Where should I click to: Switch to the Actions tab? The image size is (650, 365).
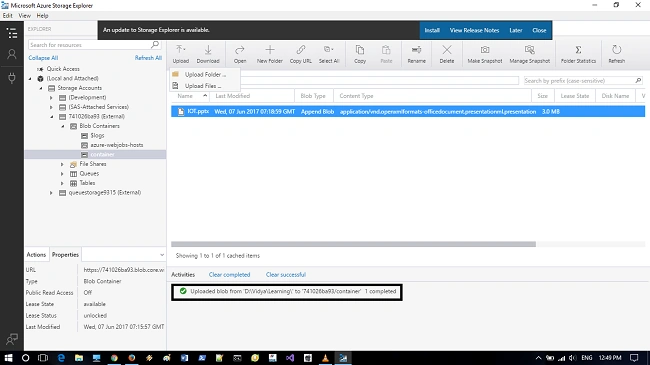(36, 255)
